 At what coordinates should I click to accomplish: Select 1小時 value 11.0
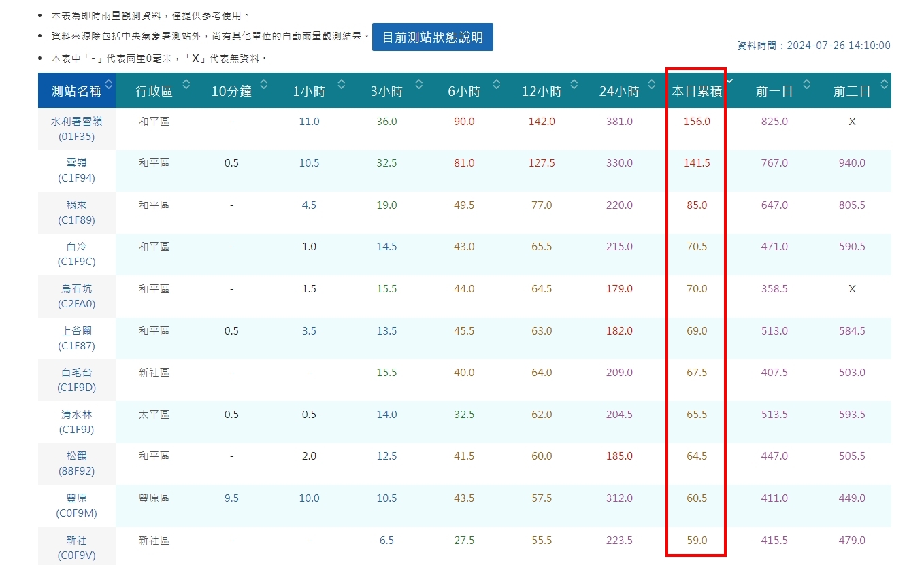click(309, 122)
